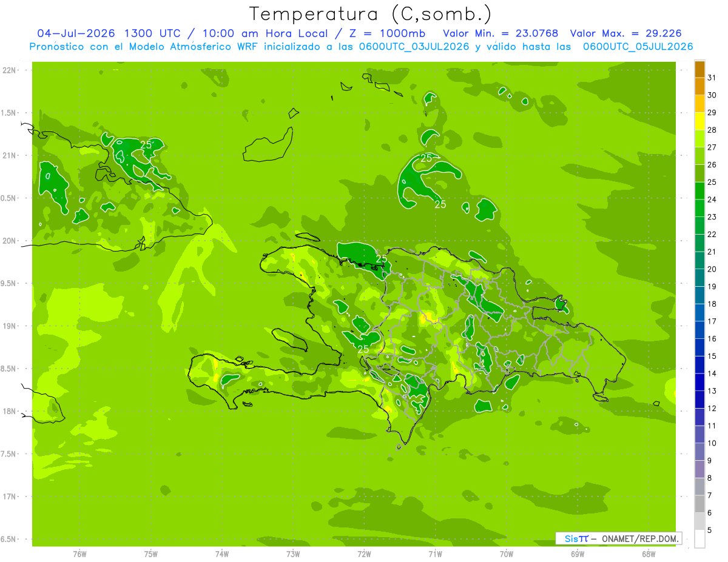The image size is (728, 562).
Task: Click the legend value '29'
Action: click(712, 113)
